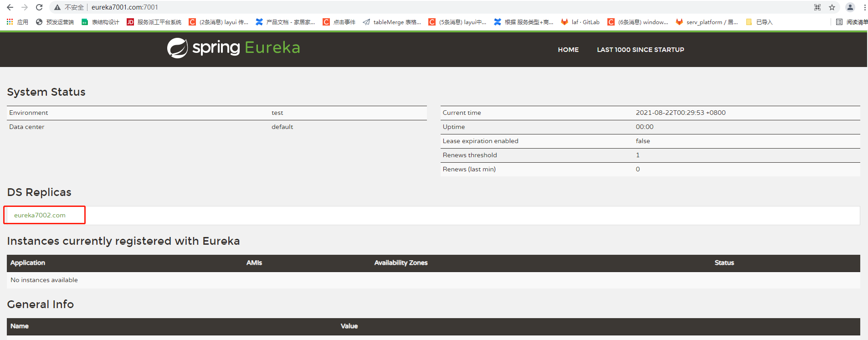The image size is (868, 340).
Task: Click the Uptime value 00:00
Action: 644,127
